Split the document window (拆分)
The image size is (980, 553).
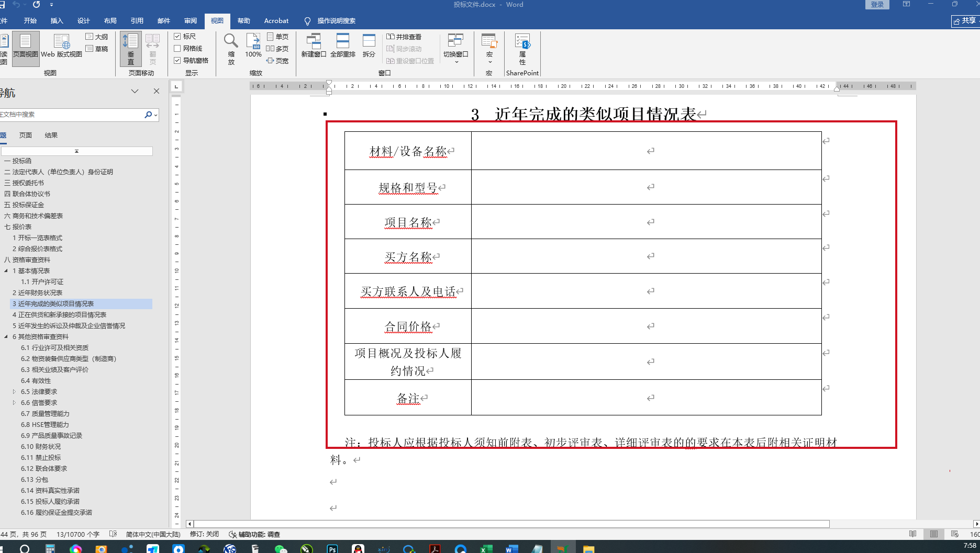pos(369,46)
